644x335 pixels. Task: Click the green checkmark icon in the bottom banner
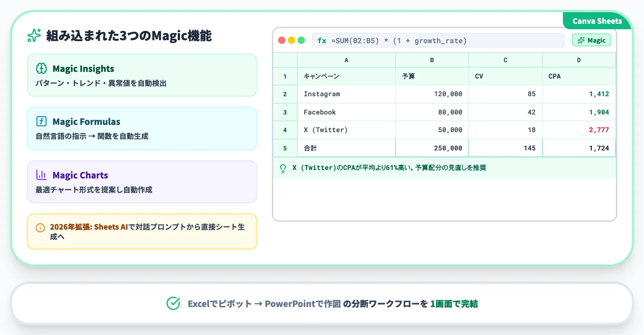[173, 303]
